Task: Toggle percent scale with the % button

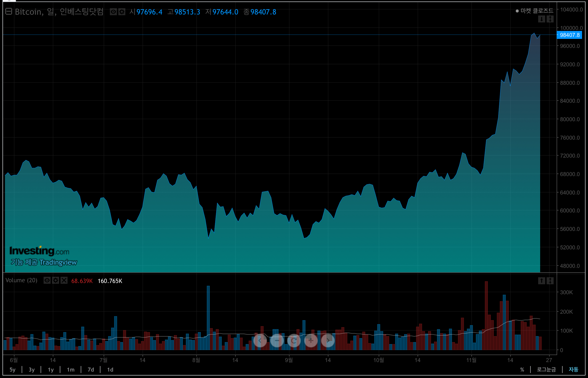Action: point(522,370)
